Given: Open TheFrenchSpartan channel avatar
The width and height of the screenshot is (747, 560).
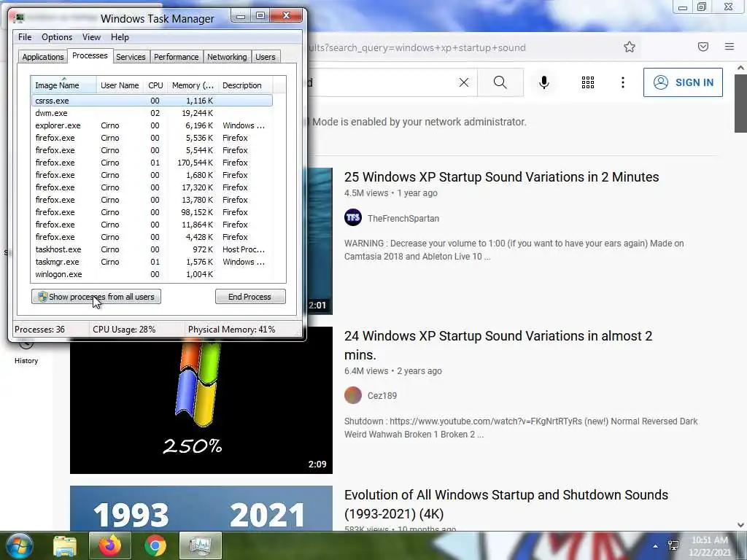Looking at the screenshot, I should point(353,218).
